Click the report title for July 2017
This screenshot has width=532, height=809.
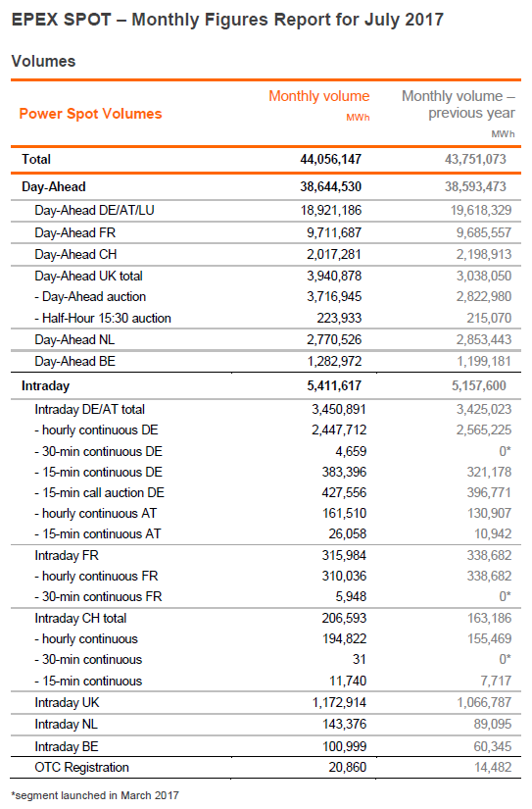point(227,20)
